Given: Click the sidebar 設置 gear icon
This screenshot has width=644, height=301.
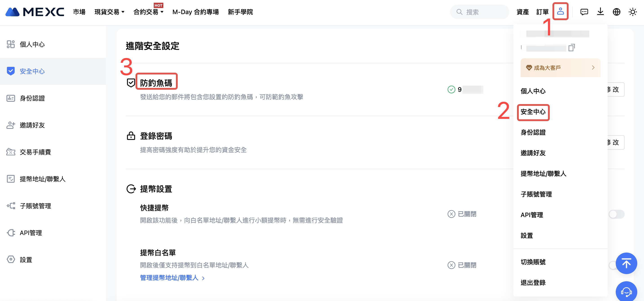Looking at the screenshot, I should (x=11, y=260).
